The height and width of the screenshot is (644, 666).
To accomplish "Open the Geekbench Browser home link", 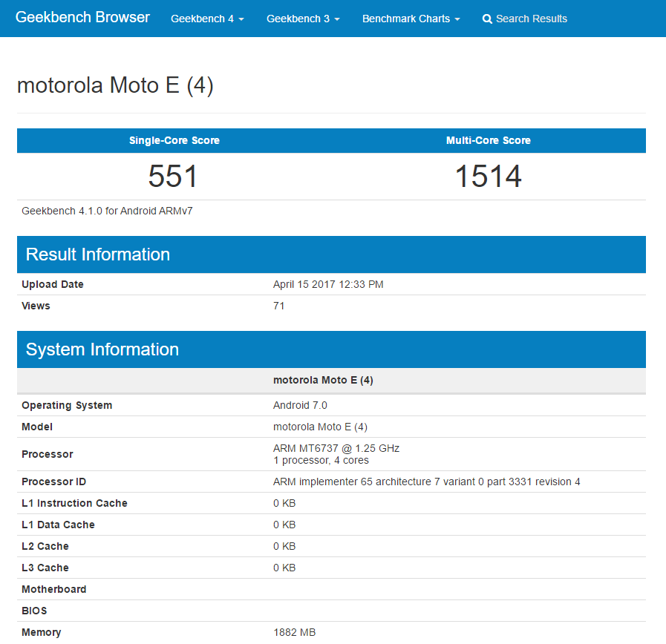I will click(x=82, y=17).
